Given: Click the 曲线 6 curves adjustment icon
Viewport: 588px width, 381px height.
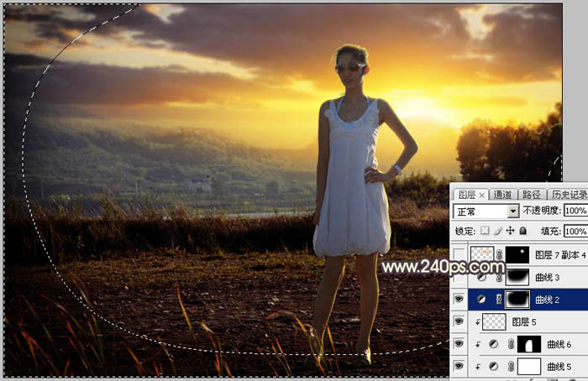Looking at the screenshot, I should [x=494, y=344].
